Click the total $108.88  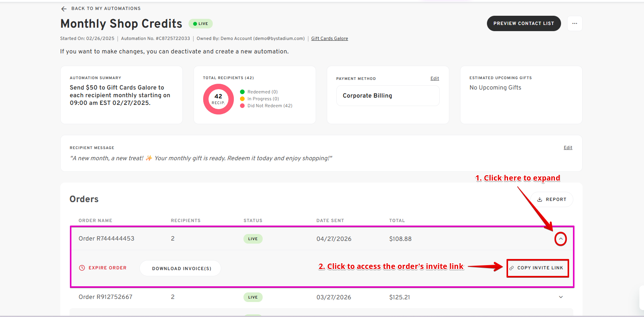pos(400,239)
